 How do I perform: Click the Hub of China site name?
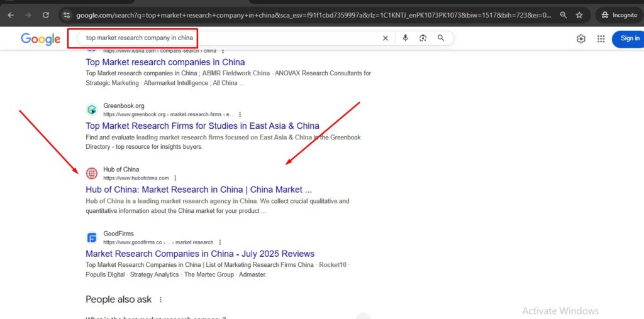tap(121, 170)
